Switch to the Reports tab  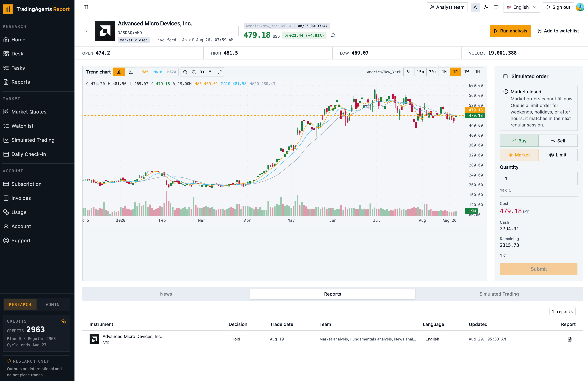[x=332, y=294]
